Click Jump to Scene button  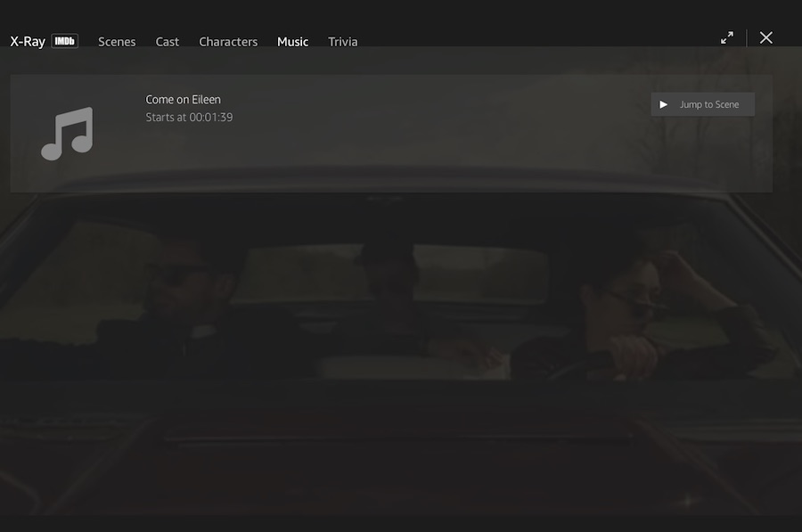[702, 104]
